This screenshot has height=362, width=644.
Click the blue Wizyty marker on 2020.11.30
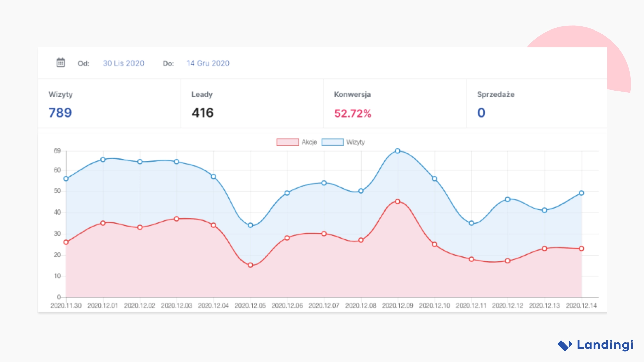[66, 179]
